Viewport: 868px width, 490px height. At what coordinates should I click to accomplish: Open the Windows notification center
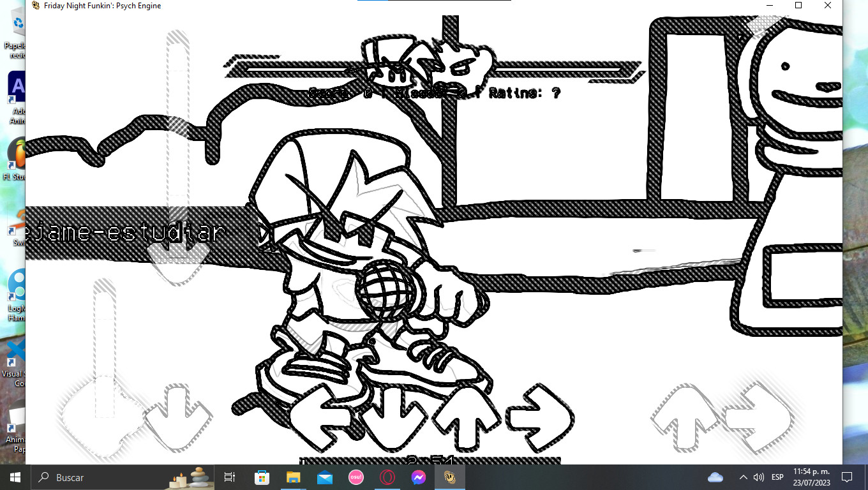(x=847, y=477)
